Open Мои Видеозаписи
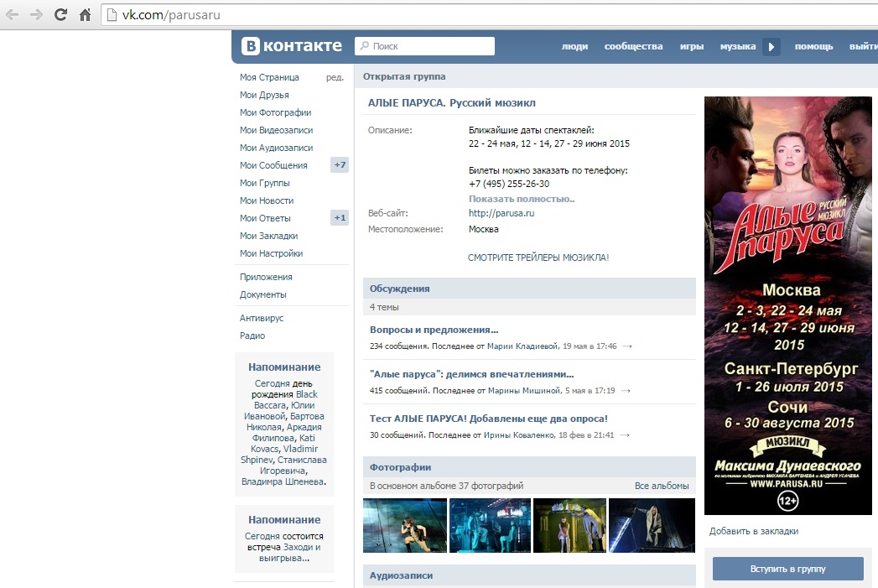This screenshot has width=878, height=588. (276, 130)
